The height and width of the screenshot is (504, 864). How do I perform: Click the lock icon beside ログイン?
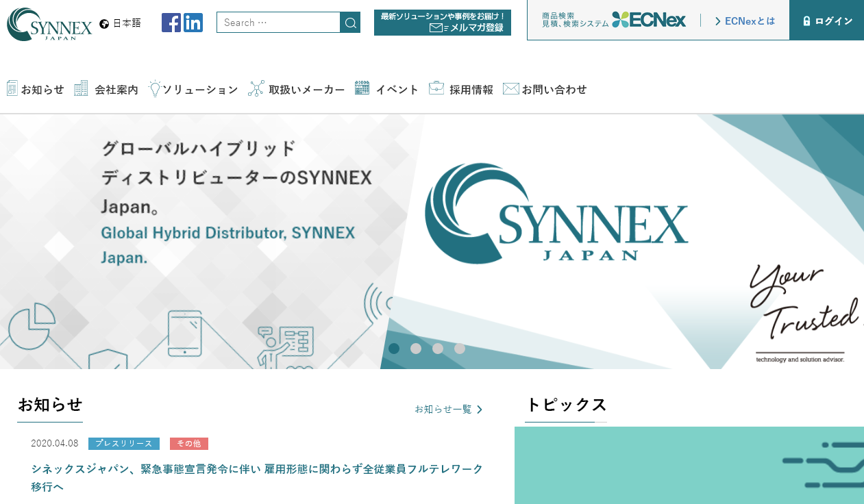[807, 21]
